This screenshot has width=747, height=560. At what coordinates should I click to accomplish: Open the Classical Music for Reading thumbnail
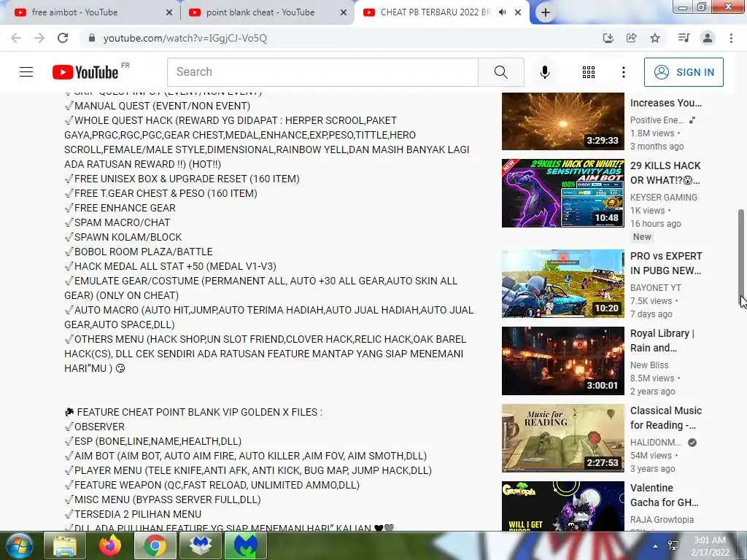point(562,438)
